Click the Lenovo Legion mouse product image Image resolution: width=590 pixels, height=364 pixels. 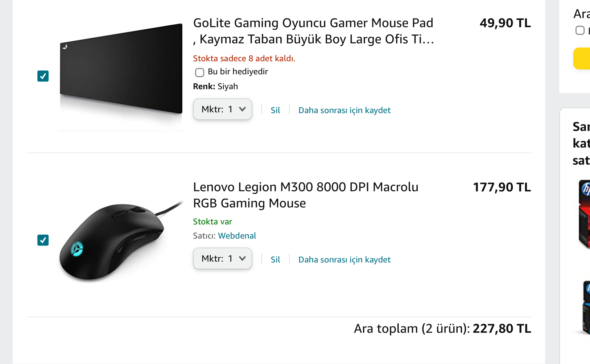(x=116, y=241)
